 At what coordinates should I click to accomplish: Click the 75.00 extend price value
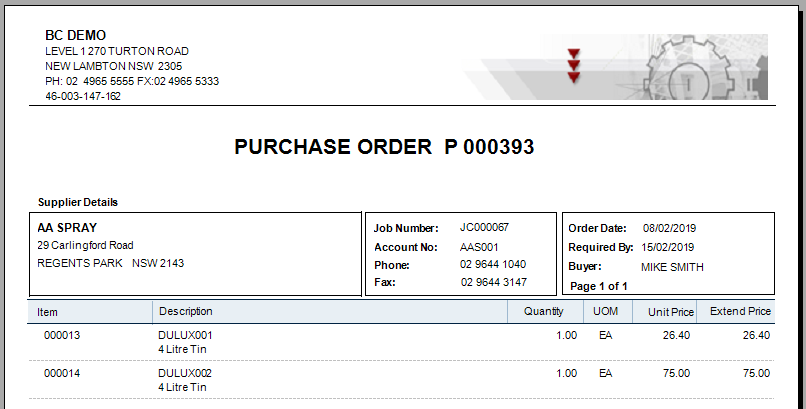tap(756, 373)
